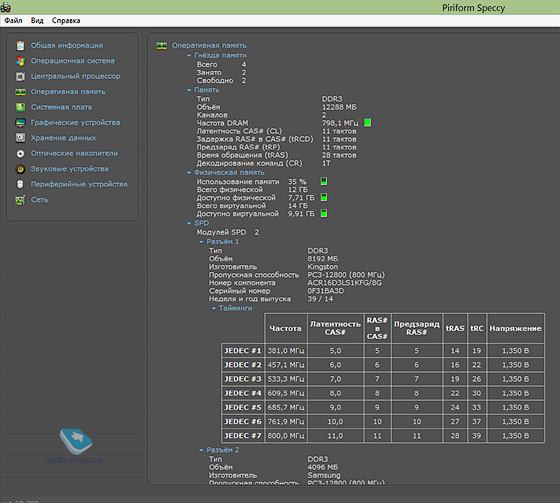Click the Samsung manufacturer value in Разъём 2

[x=324, y=475]
